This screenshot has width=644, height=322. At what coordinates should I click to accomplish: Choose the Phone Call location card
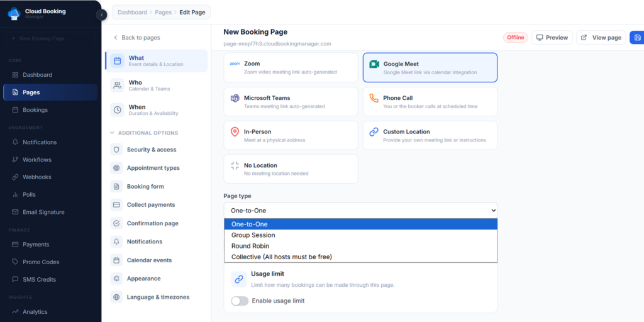point(430,101)
